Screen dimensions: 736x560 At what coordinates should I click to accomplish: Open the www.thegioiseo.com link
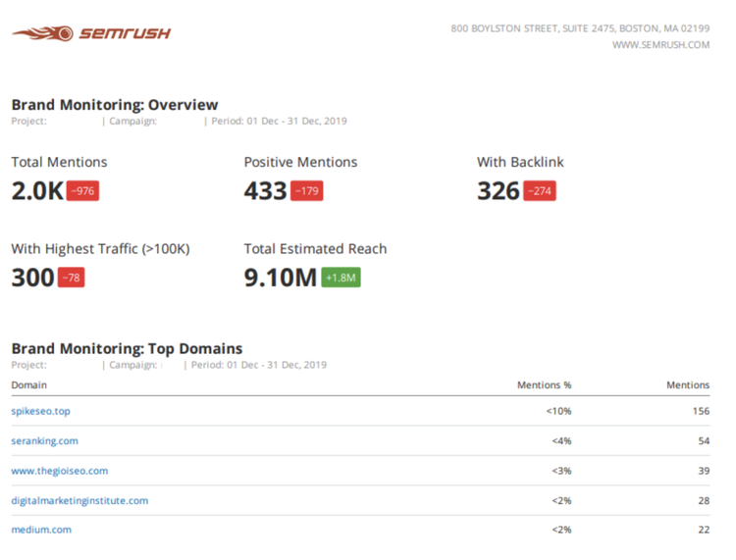(x=60, y=471)
